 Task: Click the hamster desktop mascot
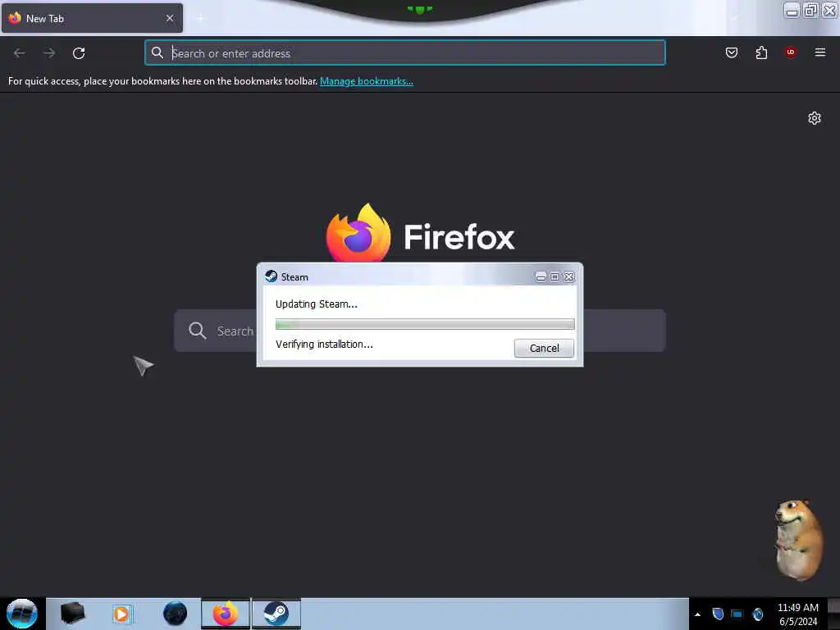[x=798, y=540]
